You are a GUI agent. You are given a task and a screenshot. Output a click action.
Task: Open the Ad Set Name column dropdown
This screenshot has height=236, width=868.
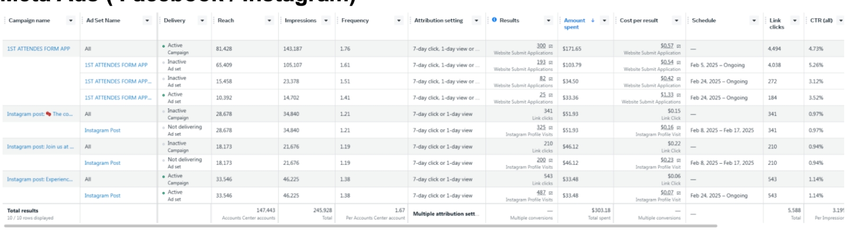point(147,21)
